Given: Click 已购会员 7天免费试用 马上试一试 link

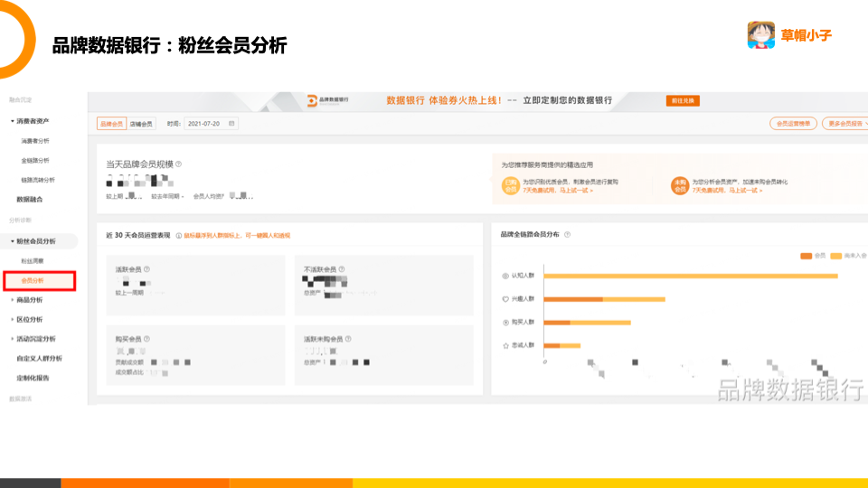Looking at the screenshot, I should click(558, 191).
